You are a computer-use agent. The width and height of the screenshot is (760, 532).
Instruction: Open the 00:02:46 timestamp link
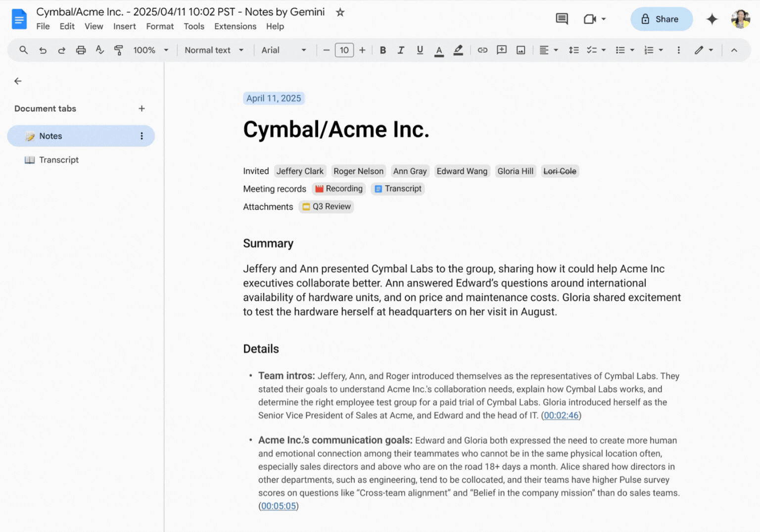tap(561, 416)
